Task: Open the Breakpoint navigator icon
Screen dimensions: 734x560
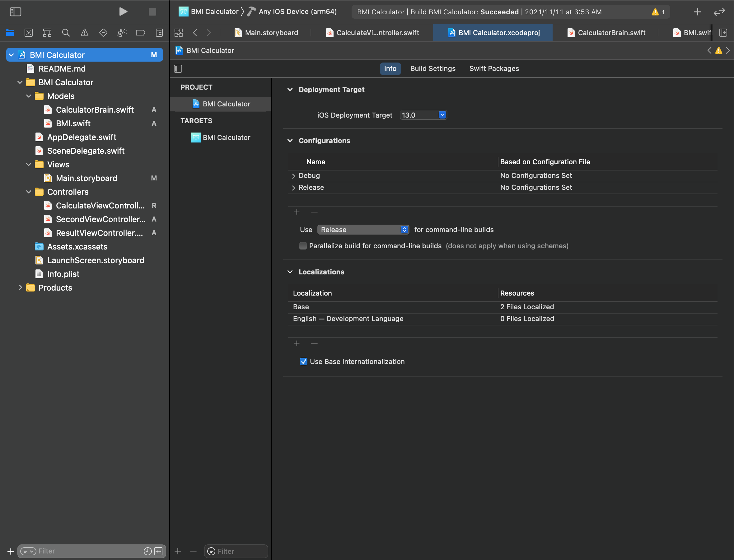Action: (140, 33)
